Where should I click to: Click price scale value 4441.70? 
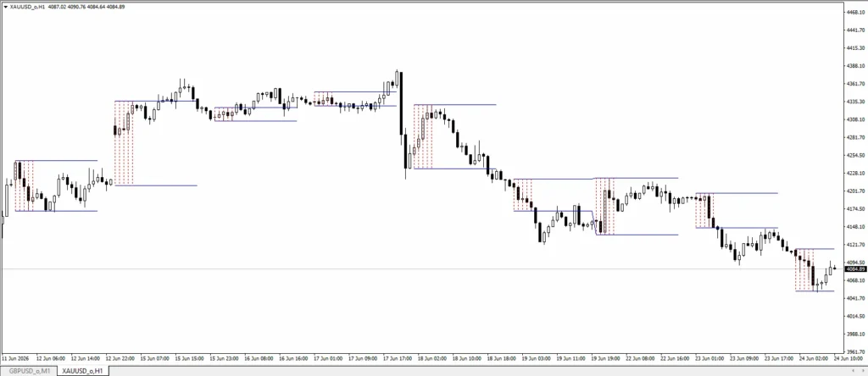point(856,30)
